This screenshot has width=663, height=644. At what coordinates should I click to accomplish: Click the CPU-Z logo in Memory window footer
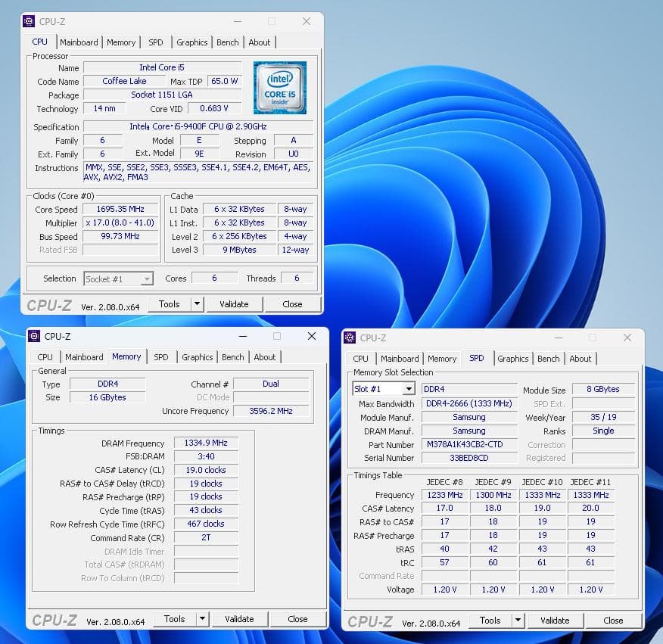[53, 620]
